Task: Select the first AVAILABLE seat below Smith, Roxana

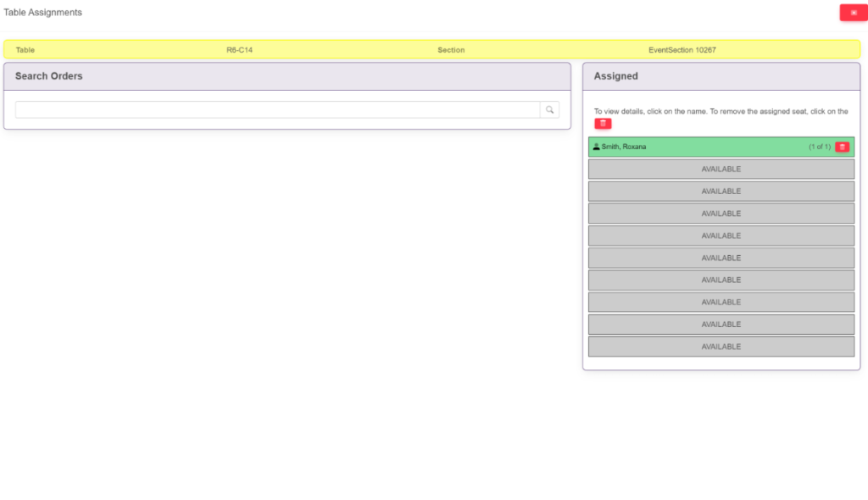Action: tap(721, 169)
